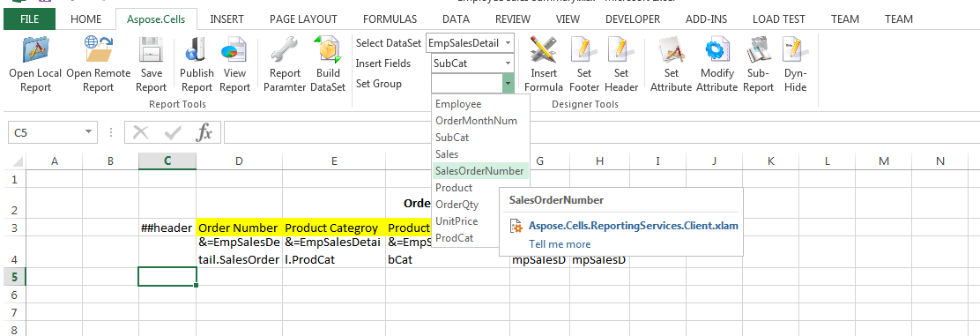Viewport: 980px width, 336px height.
Task: Switch to the DATA tab
Action: 456,19
